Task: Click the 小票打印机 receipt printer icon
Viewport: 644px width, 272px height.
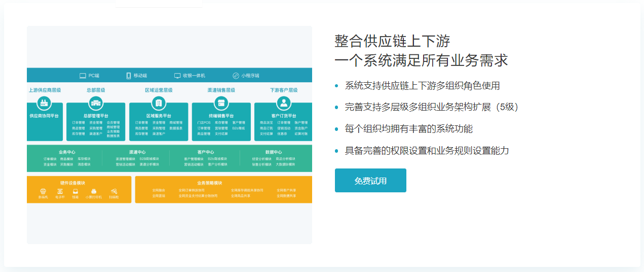Action: point(94,191)
